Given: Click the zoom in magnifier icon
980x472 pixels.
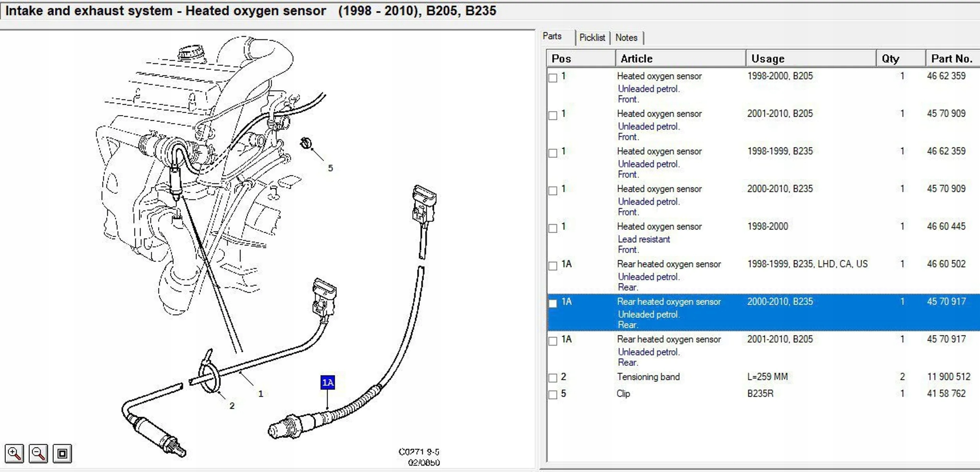Looking at the screenshot, I should click(14, 454).
